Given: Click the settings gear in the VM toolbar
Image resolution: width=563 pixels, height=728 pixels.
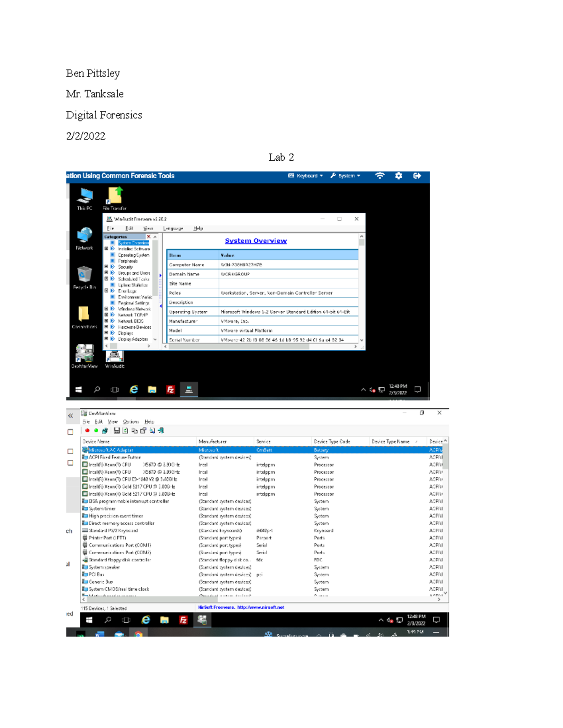Looking at the screenshot, I should click(398, 176).
